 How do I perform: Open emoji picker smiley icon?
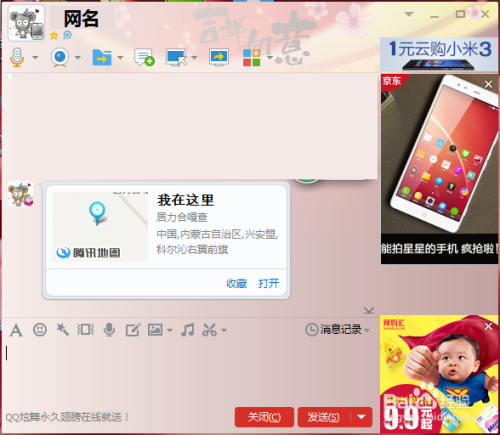pos(40,330)
